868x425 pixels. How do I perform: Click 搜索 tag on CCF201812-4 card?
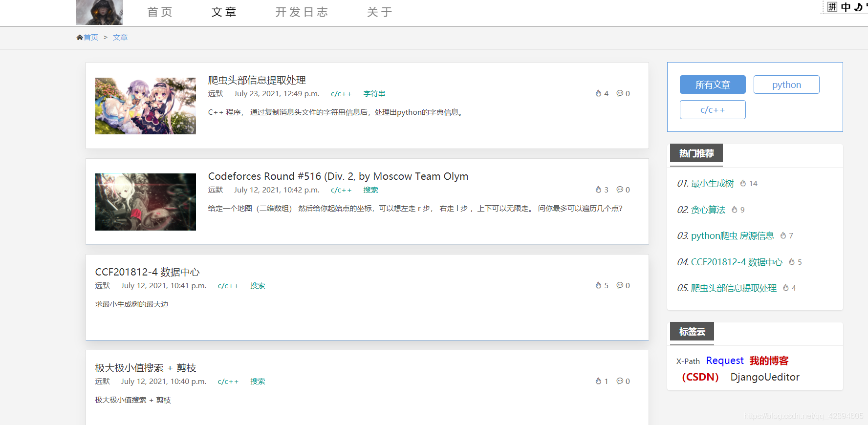pyautogui.click(x=258, y=286)
